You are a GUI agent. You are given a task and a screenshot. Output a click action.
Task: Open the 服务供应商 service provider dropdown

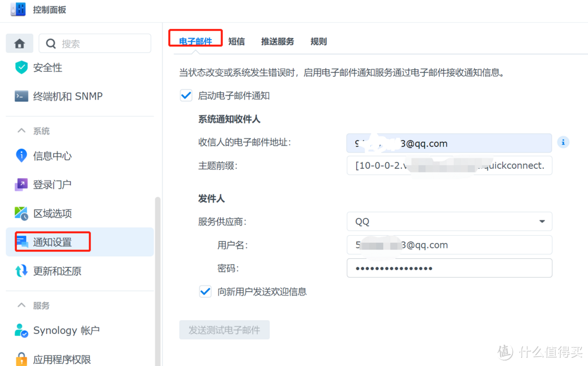(x=541, y=221)
